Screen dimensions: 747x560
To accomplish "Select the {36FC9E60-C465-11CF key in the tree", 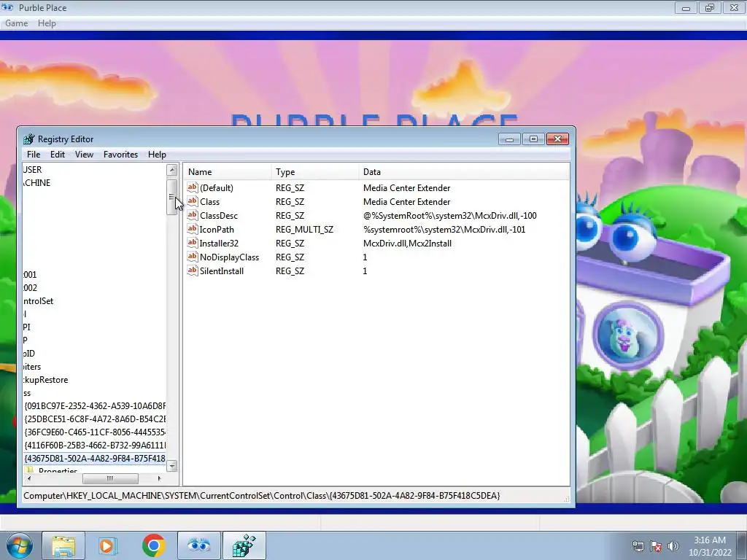I will tap(95, 432).
